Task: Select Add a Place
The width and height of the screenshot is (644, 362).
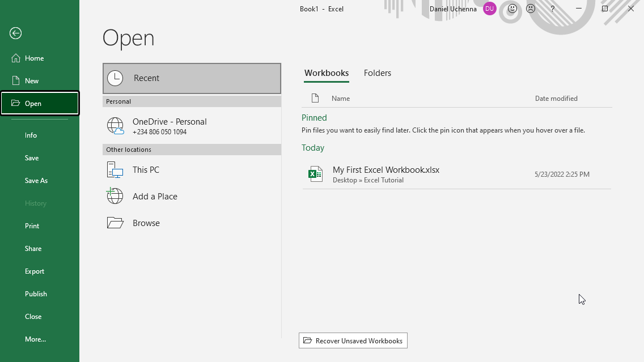Action: point(155,197)
